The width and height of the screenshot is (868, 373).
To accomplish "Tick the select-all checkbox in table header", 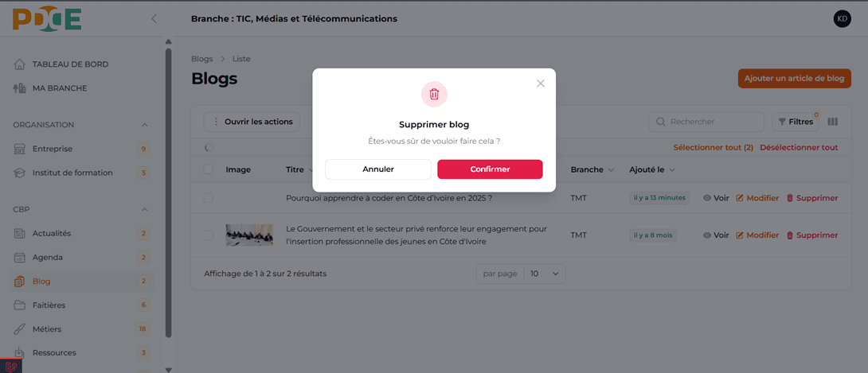I will (x=209, y=169).
